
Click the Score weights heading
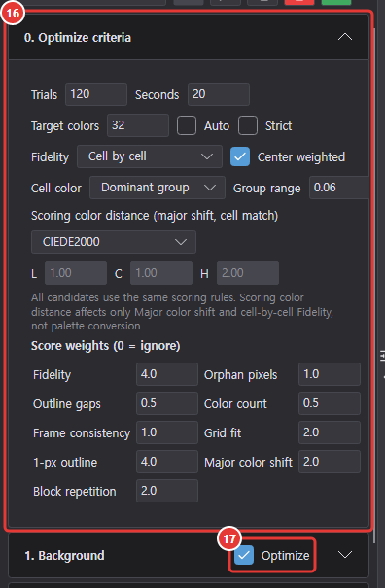105,346
